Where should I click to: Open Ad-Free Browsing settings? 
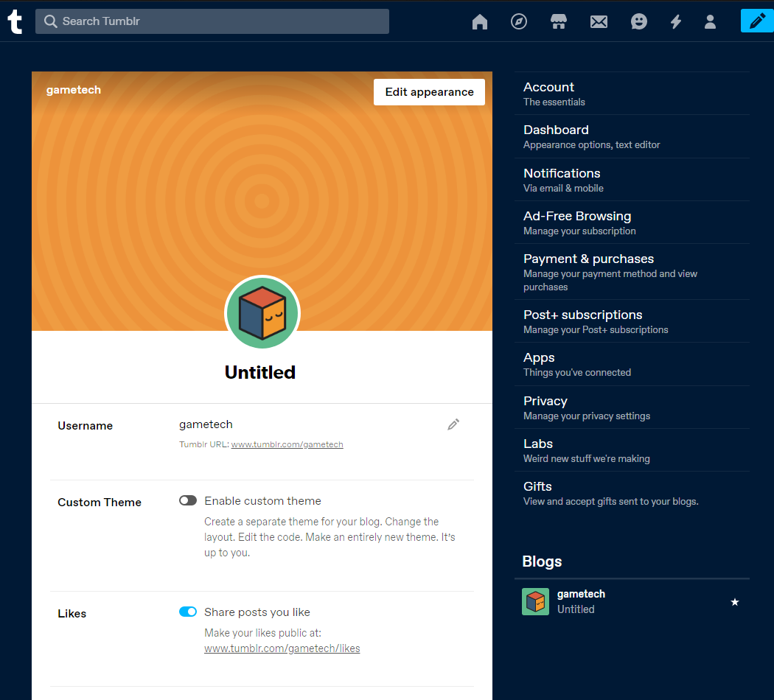[632, 223]
